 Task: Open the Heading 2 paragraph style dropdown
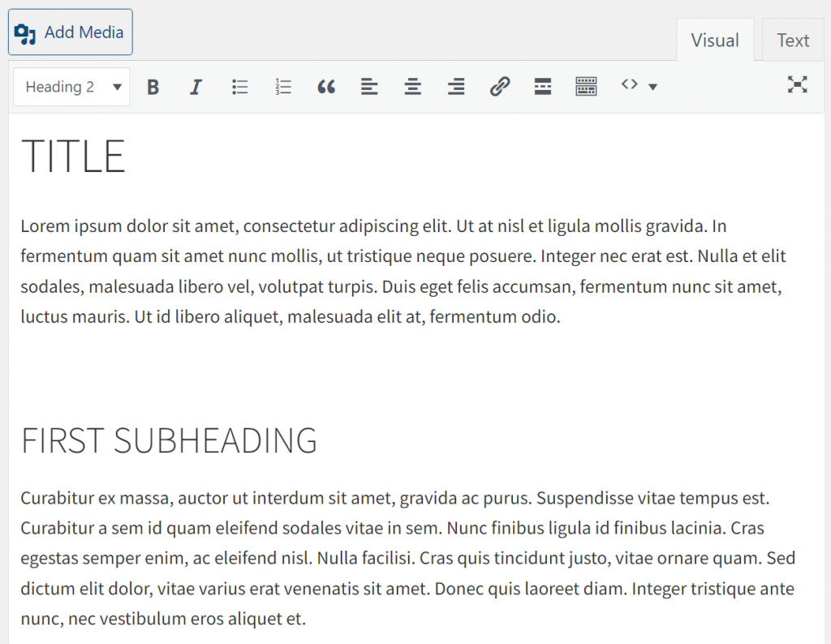[71, 86]
